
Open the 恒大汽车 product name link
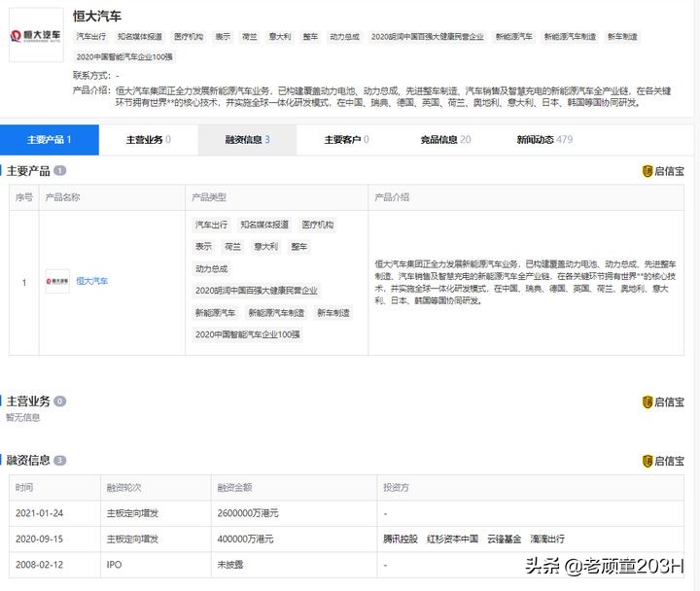pyautogui.click(x=92, y=282)
